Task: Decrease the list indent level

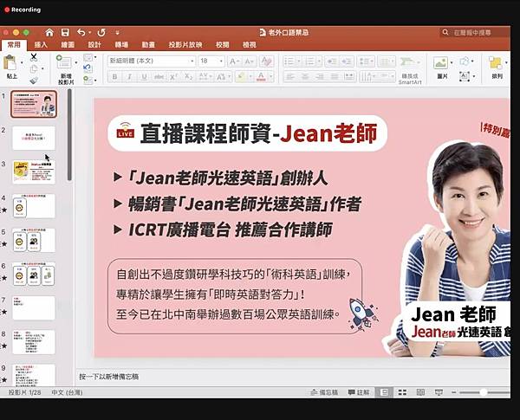Action: click(x=331, y=61)
